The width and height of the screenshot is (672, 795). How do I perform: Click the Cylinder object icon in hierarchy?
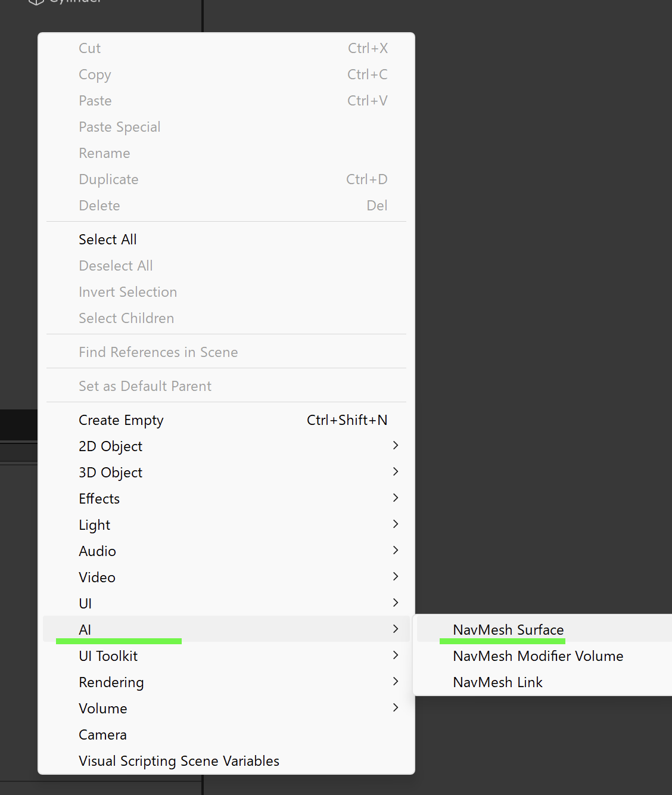36,2
